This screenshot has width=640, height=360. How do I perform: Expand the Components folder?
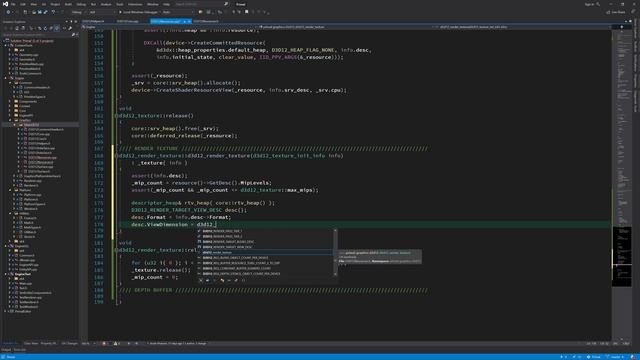10,101
